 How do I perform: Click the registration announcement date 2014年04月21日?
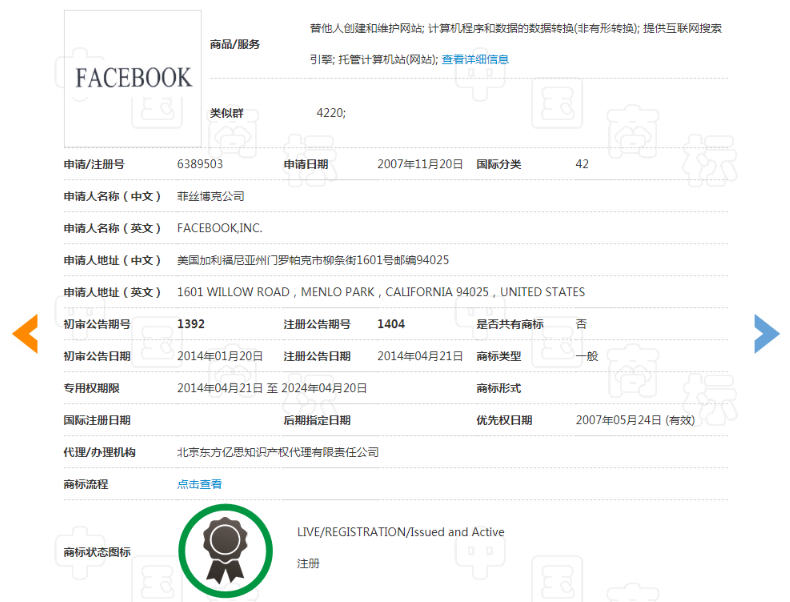(x=420, y=356)
